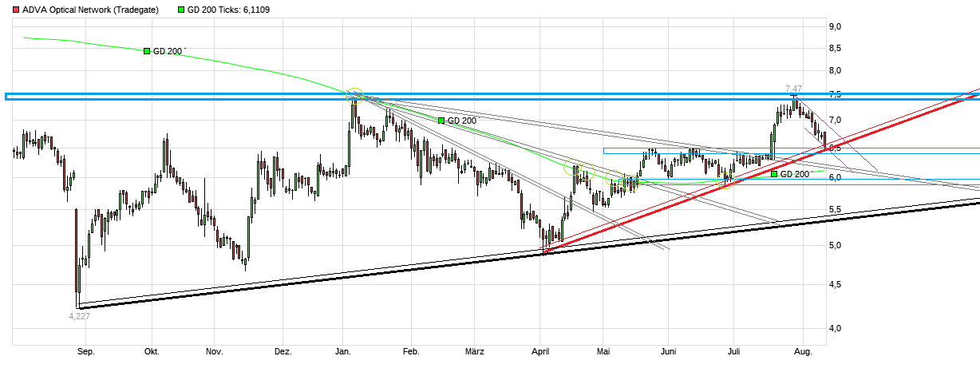Click the Okt. month label
980x376 pixels.
click(x=152, y=352)
